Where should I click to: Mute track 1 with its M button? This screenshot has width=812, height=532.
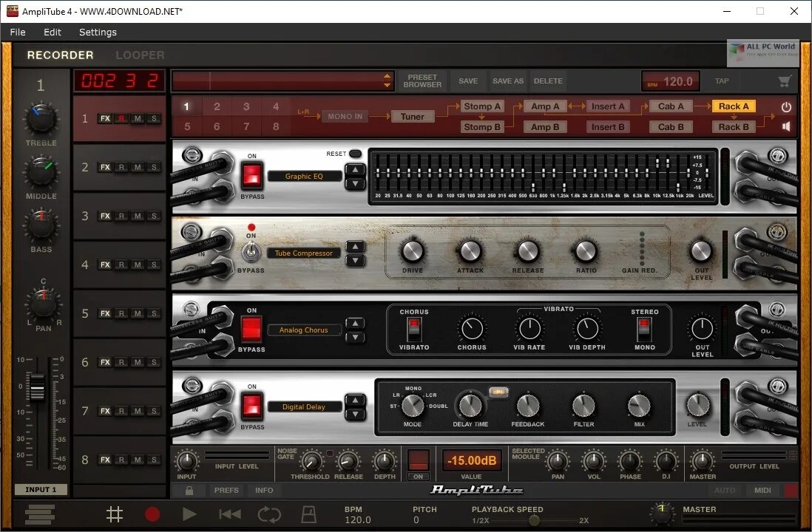pyautogui.click(x=138, y=118)
